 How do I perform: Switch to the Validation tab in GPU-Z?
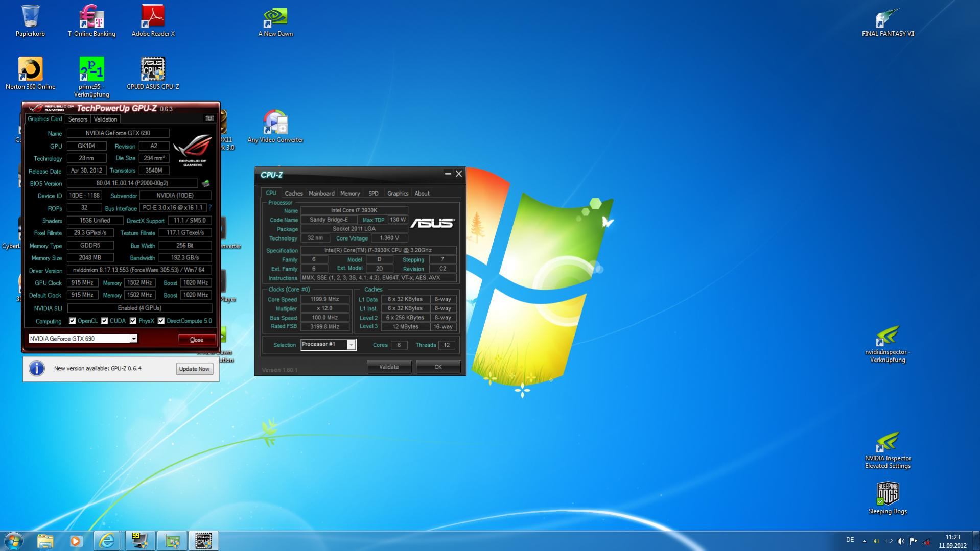pyautogui.click(x=105, y=119)
